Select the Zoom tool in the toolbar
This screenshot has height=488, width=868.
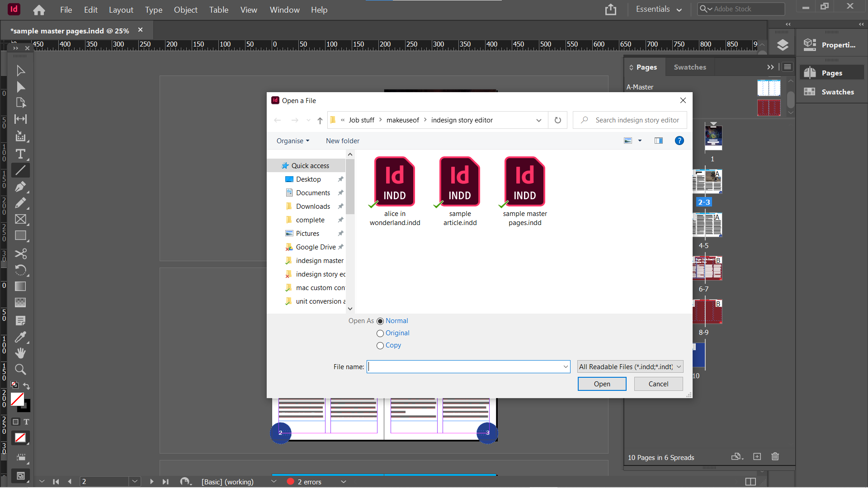coord(20,370)
